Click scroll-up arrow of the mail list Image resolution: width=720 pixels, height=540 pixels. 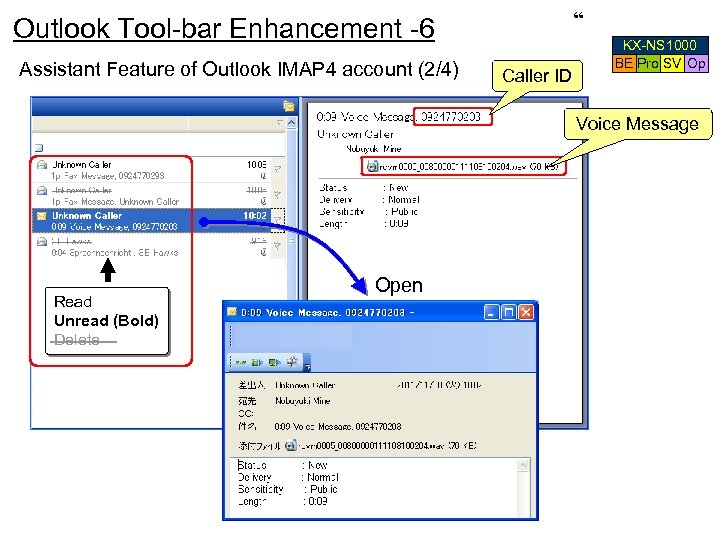point(292,123)
